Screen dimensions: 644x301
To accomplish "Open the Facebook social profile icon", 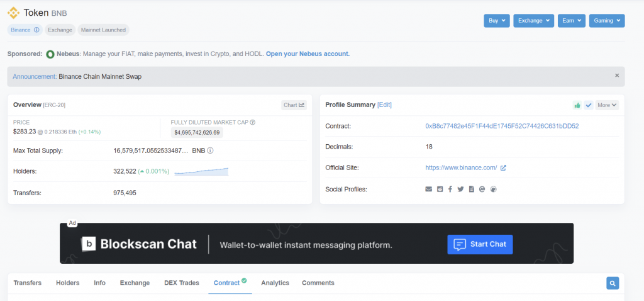I will [450, 189].
